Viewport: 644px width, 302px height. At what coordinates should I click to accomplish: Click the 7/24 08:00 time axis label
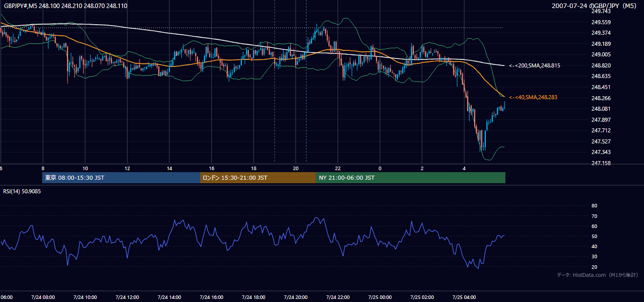pyautogui.click(x=42, y=297)
